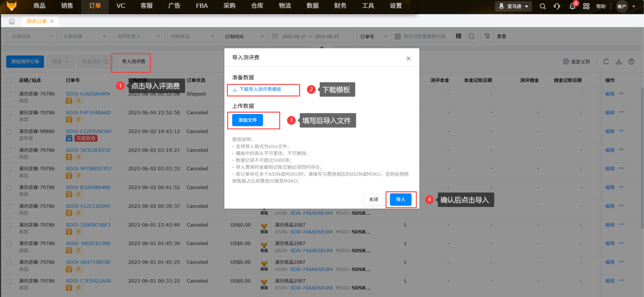644x297 pixels.
Task: Open the 全部店铺 dropdown
Action: click(x=85, y=36)
